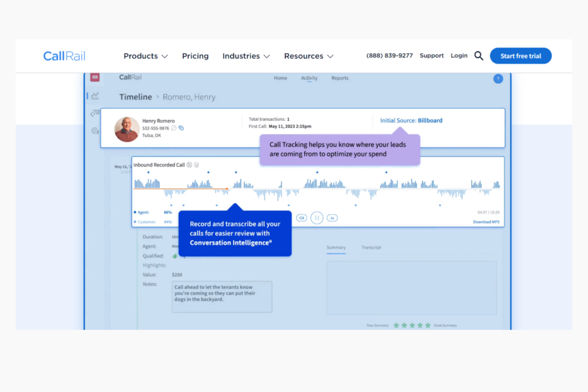
Task: Click the green thumbs-up Qualified icon
Action: [x=175, y=256]
